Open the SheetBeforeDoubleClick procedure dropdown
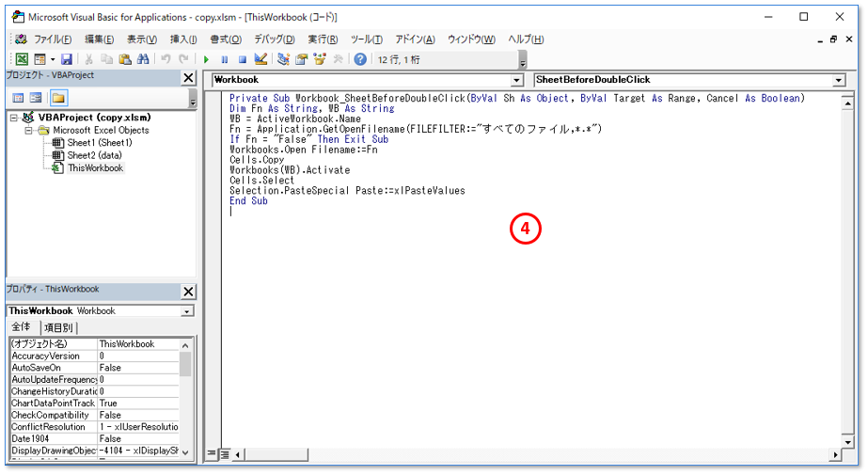This screenshot has height=475, width=868. [x=839, y=80]
